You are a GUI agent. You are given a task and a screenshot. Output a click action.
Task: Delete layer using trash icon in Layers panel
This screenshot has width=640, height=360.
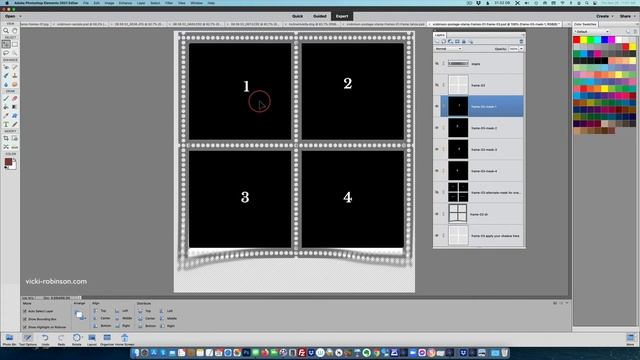521,42
